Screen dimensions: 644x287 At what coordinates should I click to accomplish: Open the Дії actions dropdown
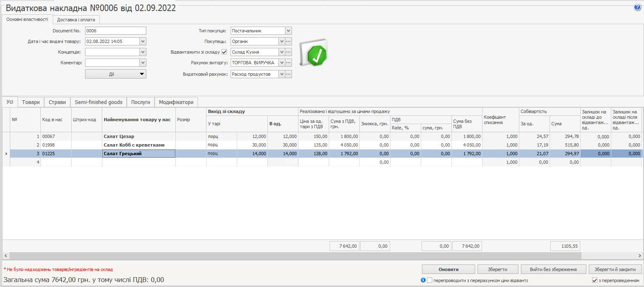click(116, 74)
